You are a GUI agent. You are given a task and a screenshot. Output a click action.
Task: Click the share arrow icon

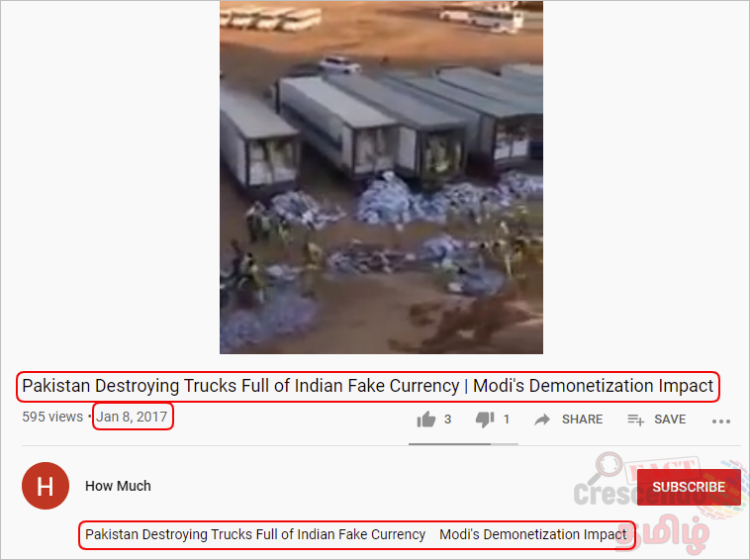tap(542, 420)
